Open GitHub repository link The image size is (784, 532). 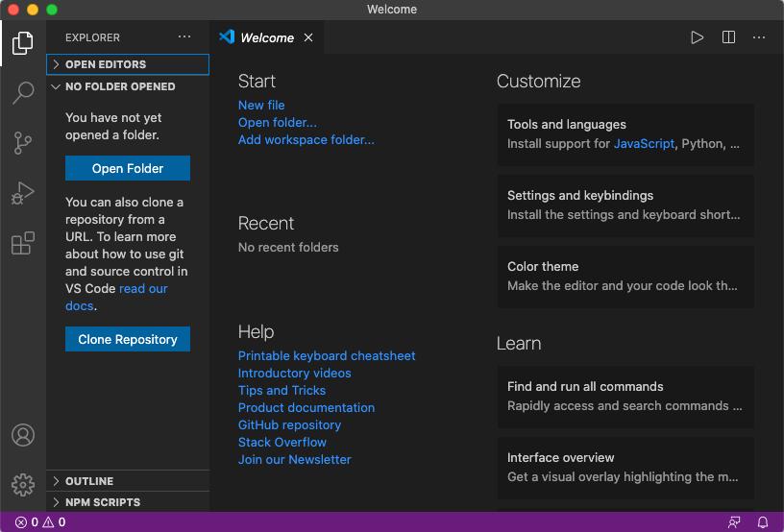pyautogui.click(x=289, y=425)
